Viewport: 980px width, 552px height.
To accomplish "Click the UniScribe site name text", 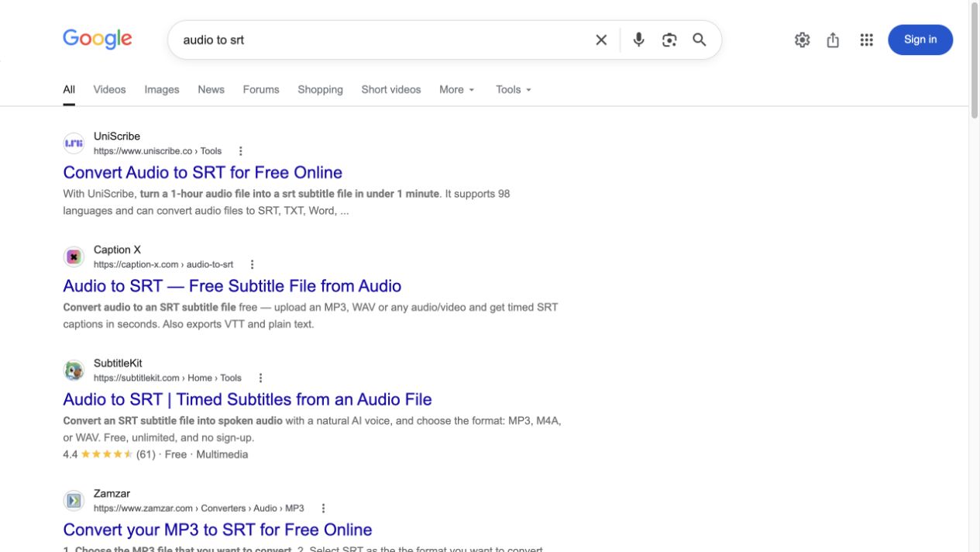I will click(117, 136).
